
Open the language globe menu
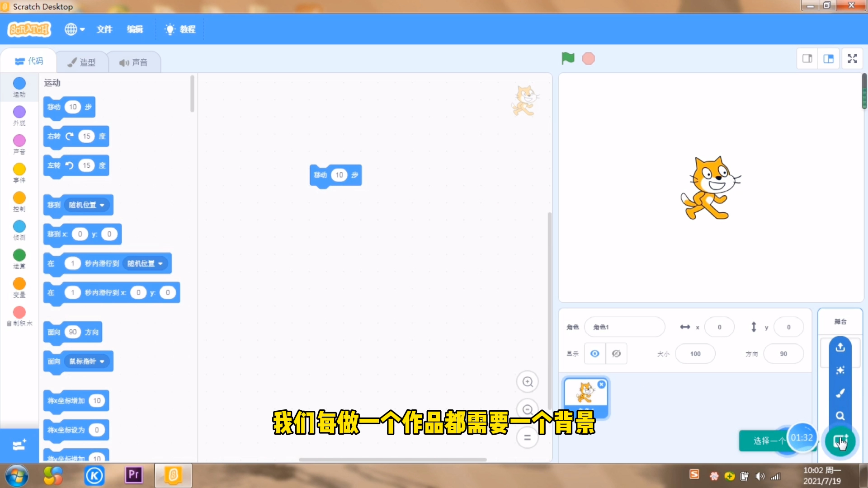point(75,29)
